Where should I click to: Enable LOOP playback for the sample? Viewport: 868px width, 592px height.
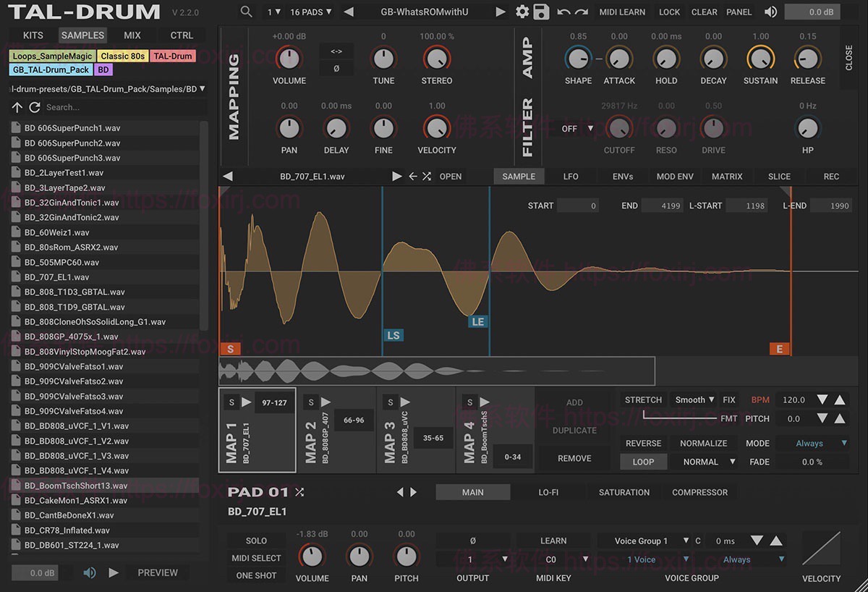643,461
